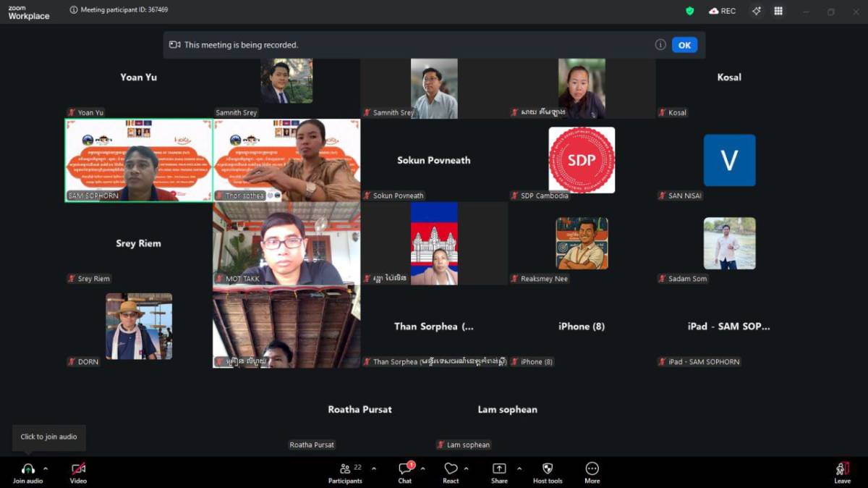Click the Samnith Srey suit photo tile
Viewport: 868px width, 488px height.
coord(286,81)
